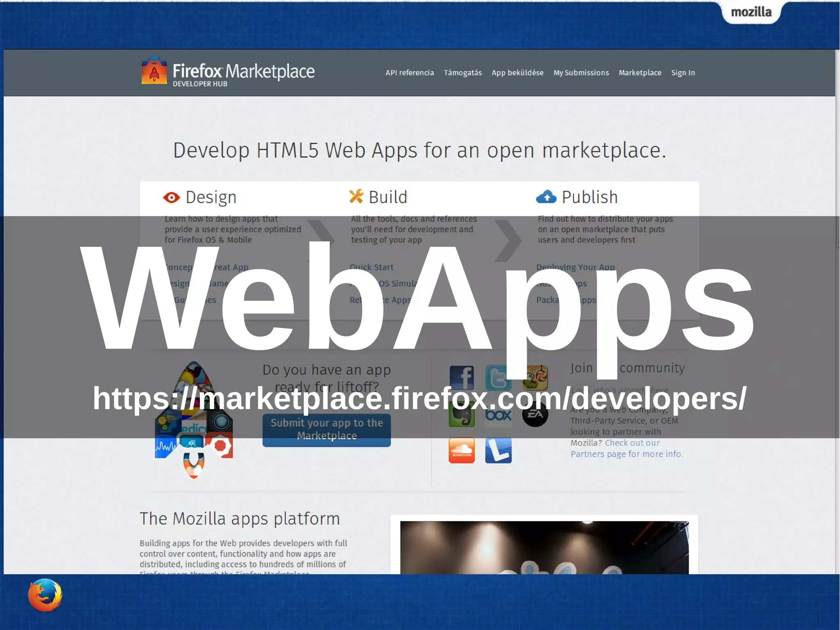Screen dimensions: 840x630
Task: Open Támogatás in the navigation bar
Action: click(x=463, y=73)
